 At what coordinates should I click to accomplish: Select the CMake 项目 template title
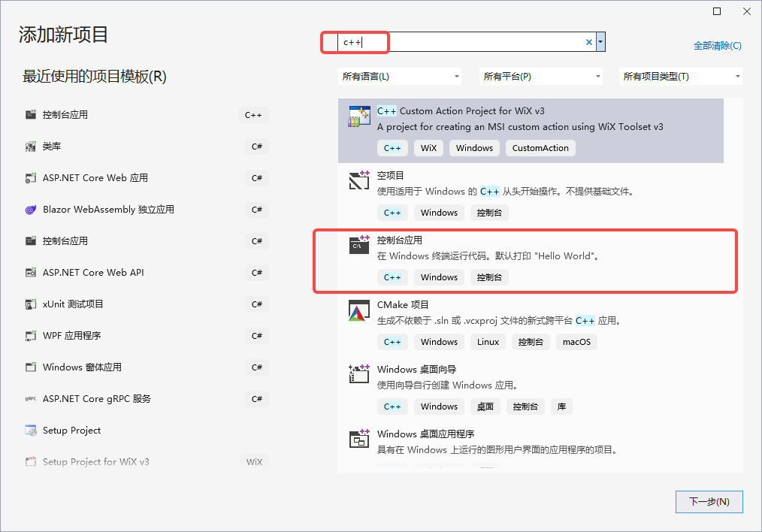pos(403,304)
